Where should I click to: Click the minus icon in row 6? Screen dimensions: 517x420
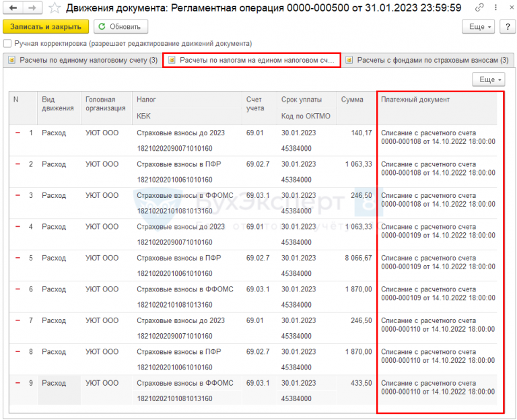(18, 289)
